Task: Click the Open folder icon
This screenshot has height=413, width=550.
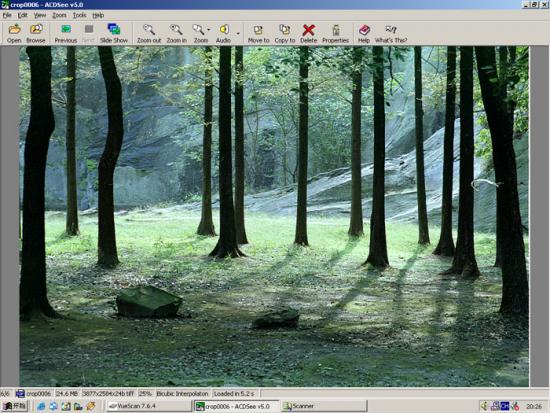Action: [x=14, y=33]
